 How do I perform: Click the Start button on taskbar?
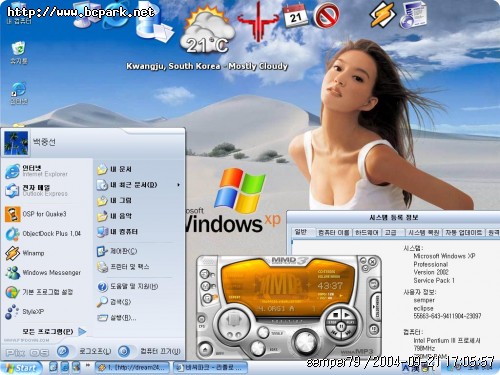pos(21,368)
